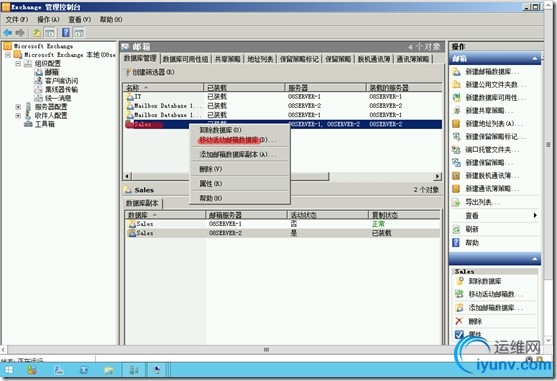This screenshot has height=381, width=557.
Task: Click 移动活动邮箱数据库 icon under Sales actions
Action: 459,294
